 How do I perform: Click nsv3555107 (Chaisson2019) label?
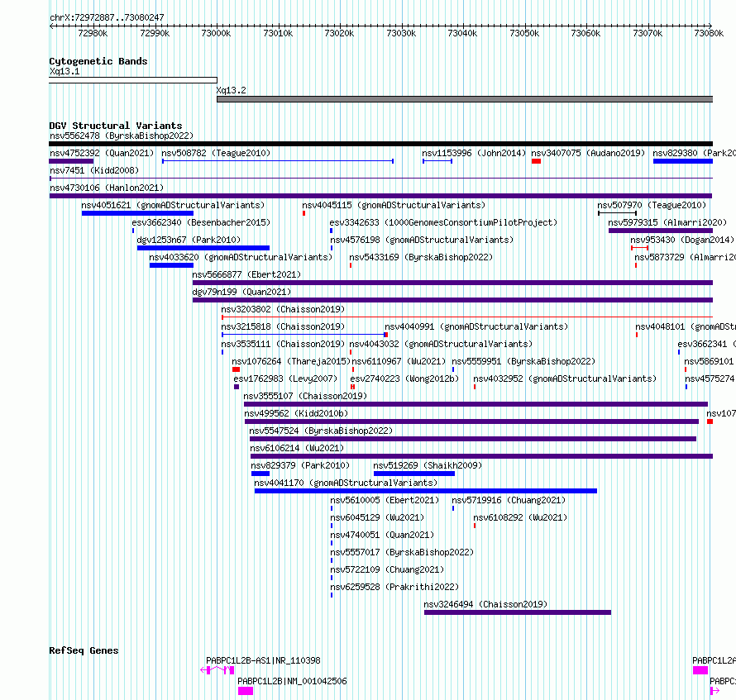(x=305, y=397)
